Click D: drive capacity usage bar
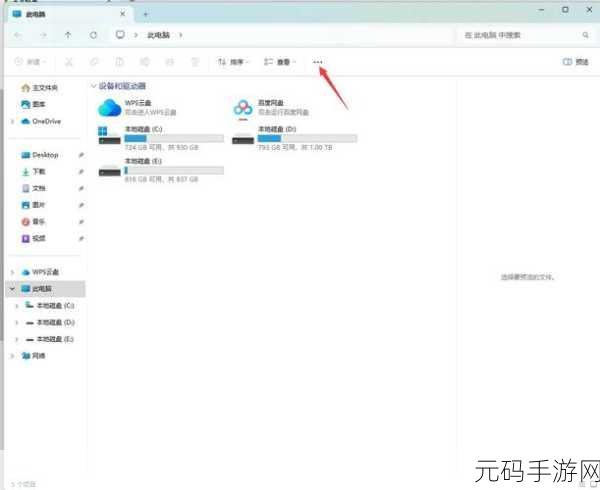Screen dimensions: 600x490 (307, 138)
